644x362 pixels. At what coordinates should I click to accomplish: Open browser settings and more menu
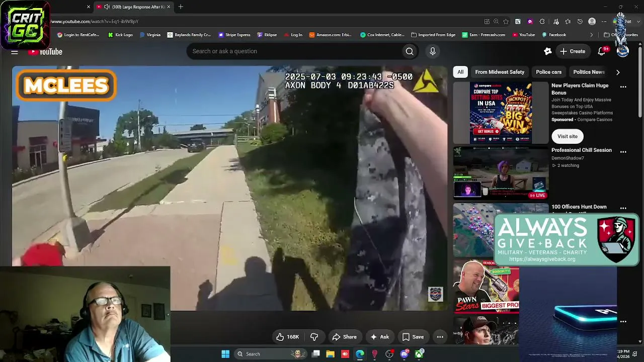(x=604, y=22)
